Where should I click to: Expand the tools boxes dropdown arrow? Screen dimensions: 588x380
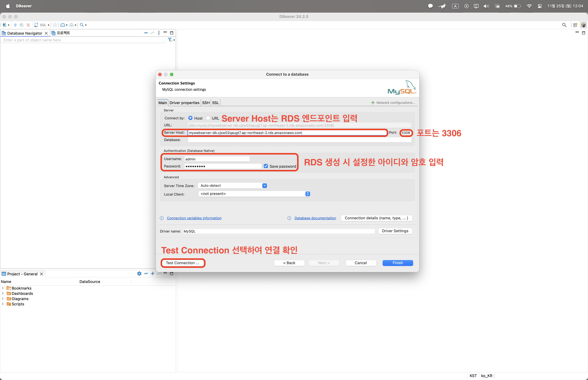pyautogui.click(x=75, y=25)
